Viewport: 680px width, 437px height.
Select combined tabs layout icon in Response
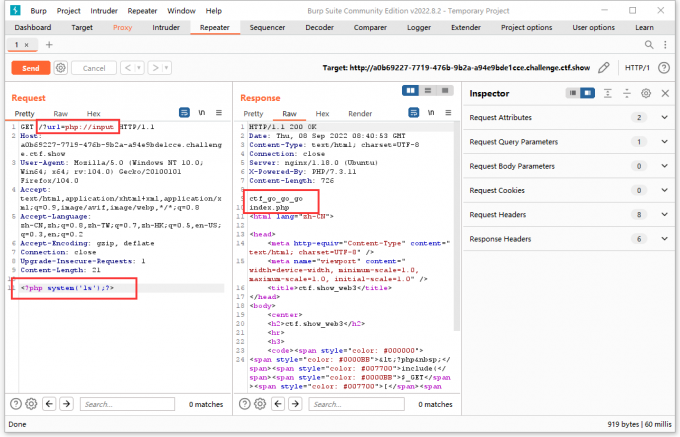[445, 90]
